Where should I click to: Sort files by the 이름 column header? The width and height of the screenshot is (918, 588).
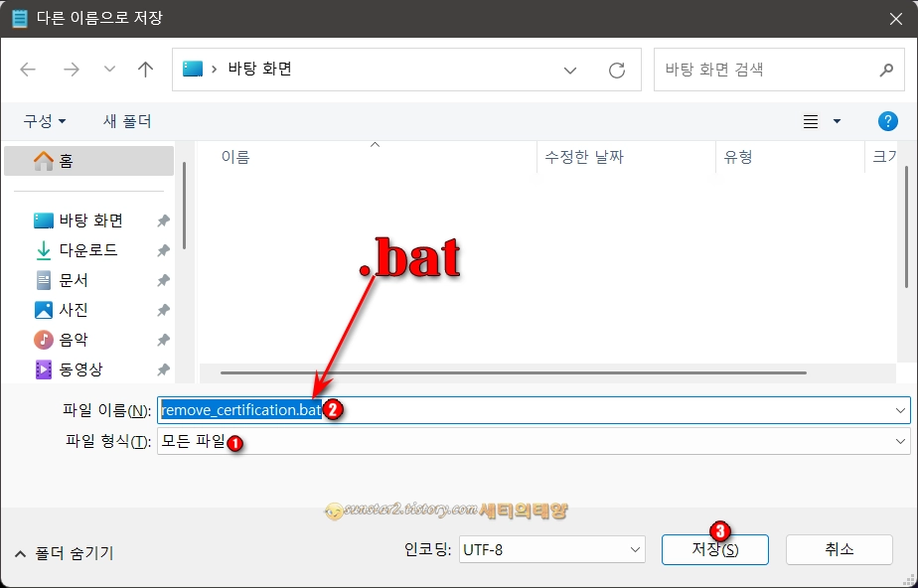point(236,155)
